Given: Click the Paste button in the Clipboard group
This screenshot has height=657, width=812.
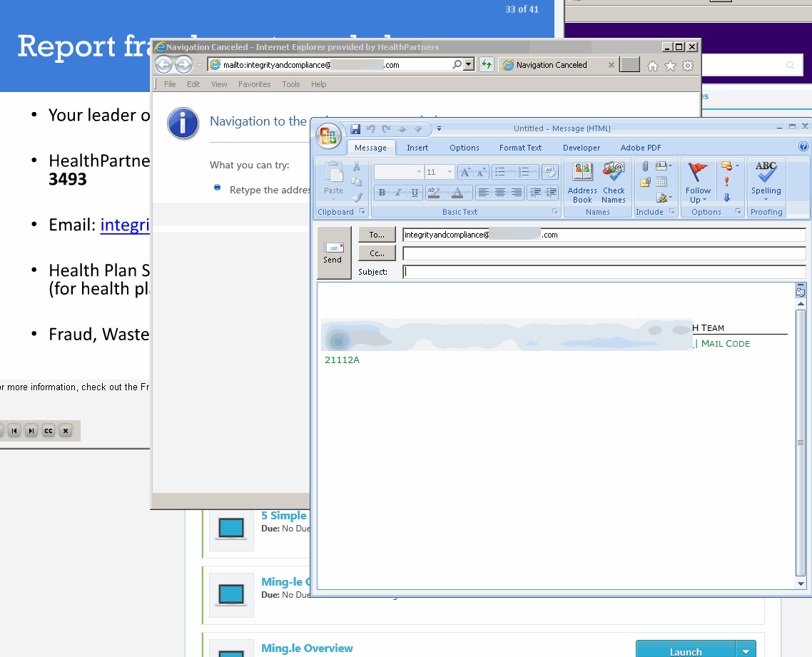Looking at the screenshot, I should [333, 180].
